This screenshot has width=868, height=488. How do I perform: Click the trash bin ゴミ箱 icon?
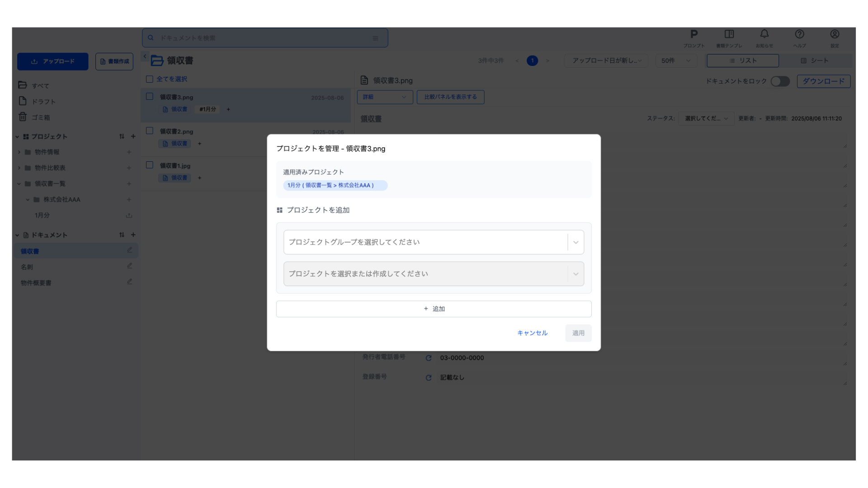pos(23,117)
